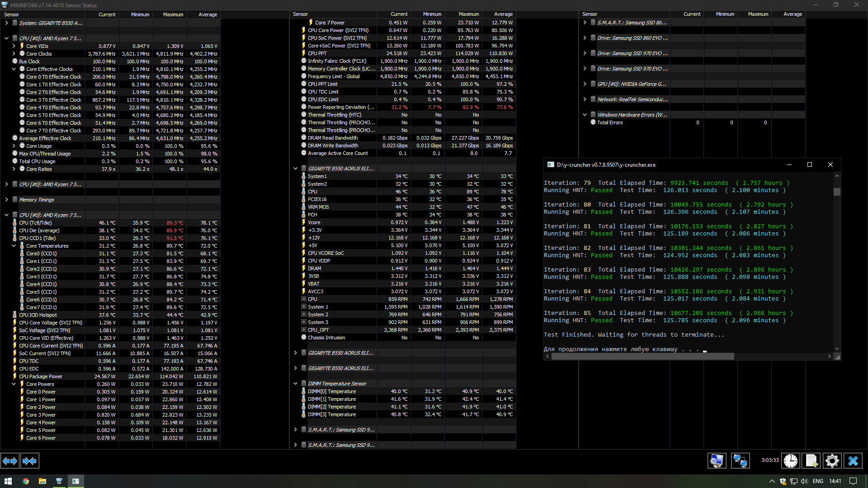Click the Average column header in middle panel
Screen dimensions: 868x488
(503, 14)
